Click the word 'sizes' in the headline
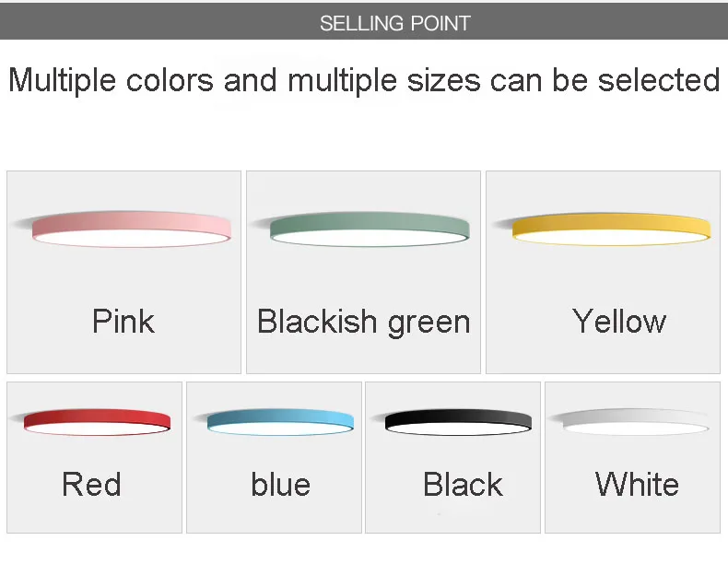728x564 pixels. click(x=445, y=80)
